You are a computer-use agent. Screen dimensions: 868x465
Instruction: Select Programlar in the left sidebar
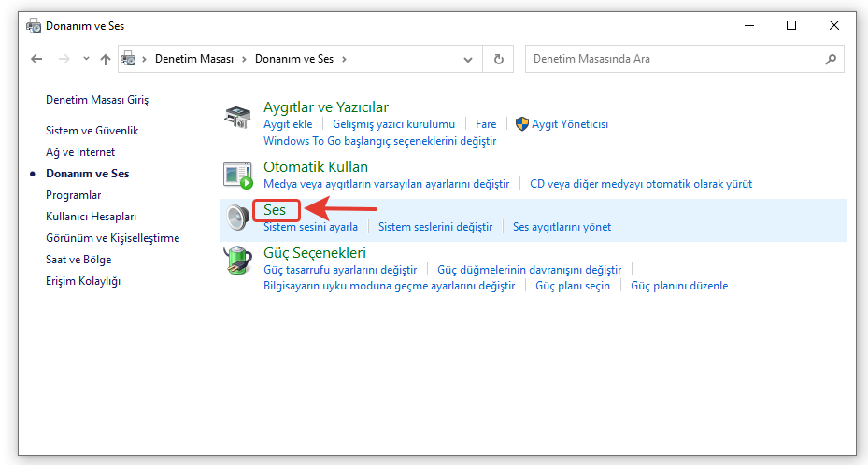(x=73, y=195)
